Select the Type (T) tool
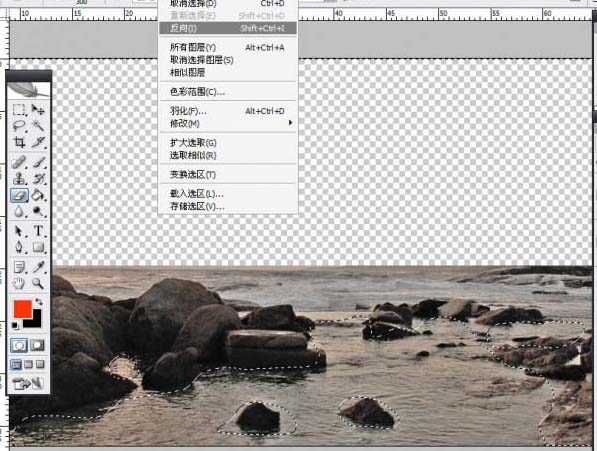The height and width of the screenshot is (451, 597). 38,231
